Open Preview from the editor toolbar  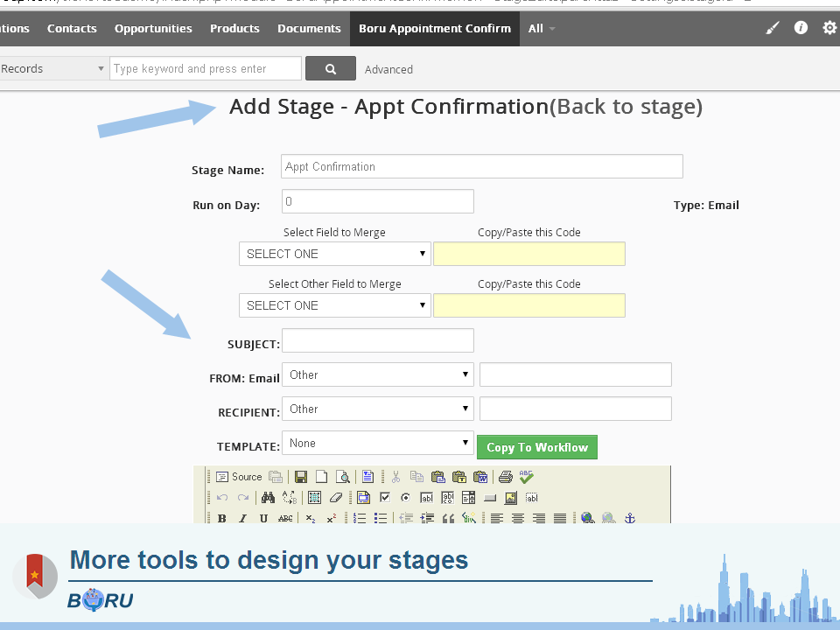[x=343, y=477]
